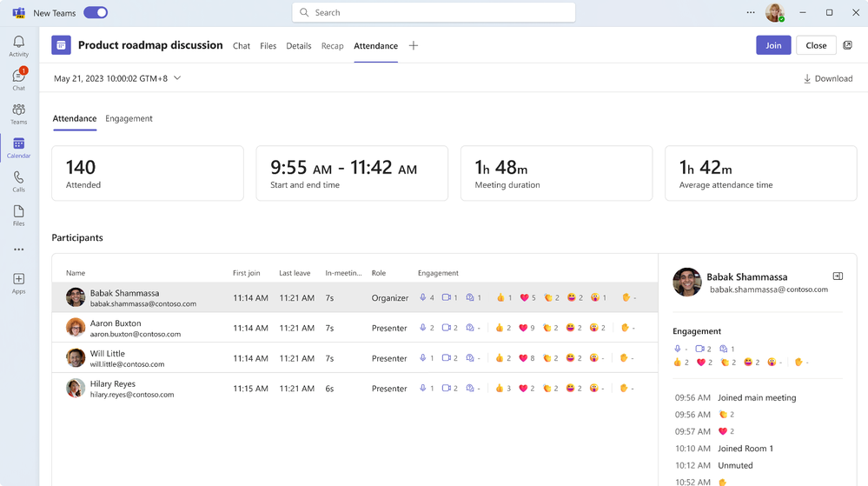Open the profile avatar menu
Viewport: 868px width, 486px height.
(774, 12)
